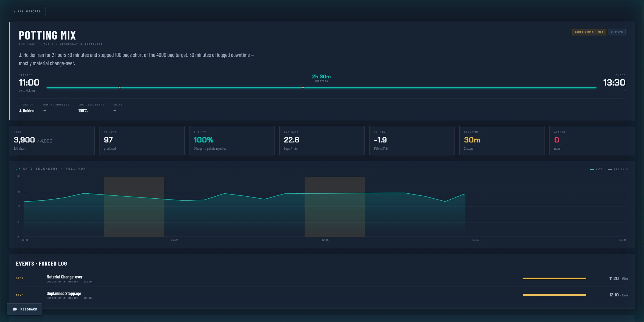Click the 13:30 end time
Screen dimensions: 644x322
614,83
